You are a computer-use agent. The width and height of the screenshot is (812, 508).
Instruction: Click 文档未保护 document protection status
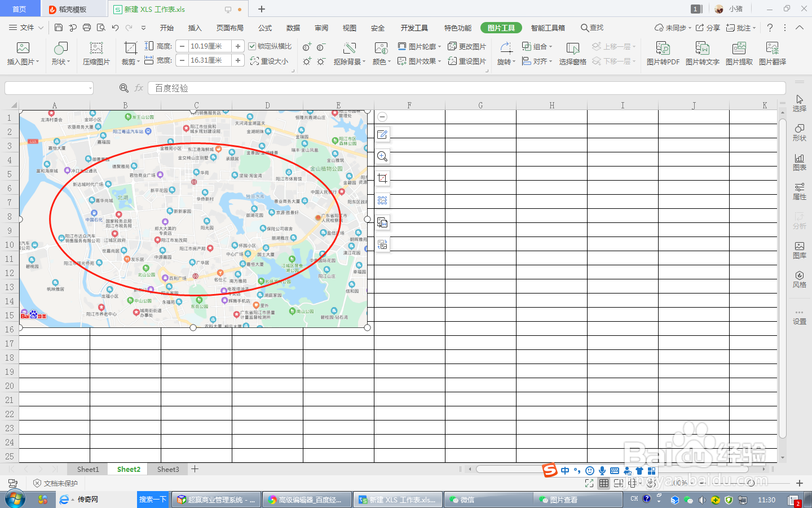55,483
